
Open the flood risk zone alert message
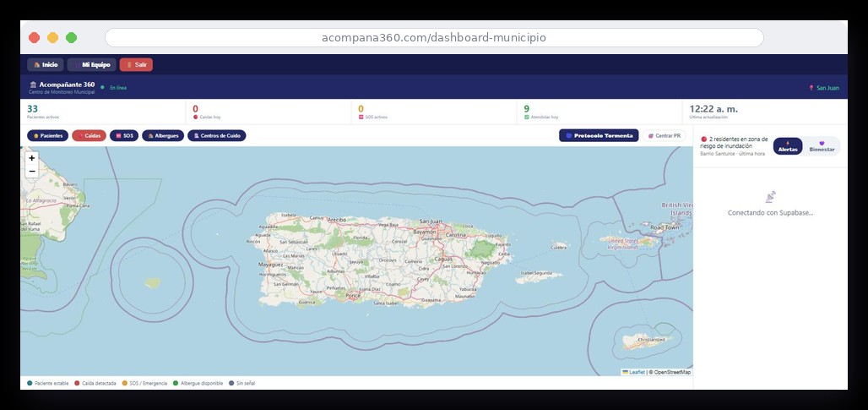(734, 145)
